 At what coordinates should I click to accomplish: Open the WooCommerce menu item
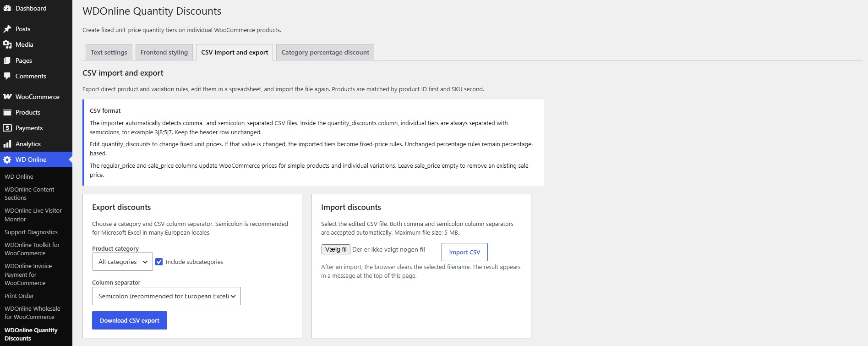(36, 97)
